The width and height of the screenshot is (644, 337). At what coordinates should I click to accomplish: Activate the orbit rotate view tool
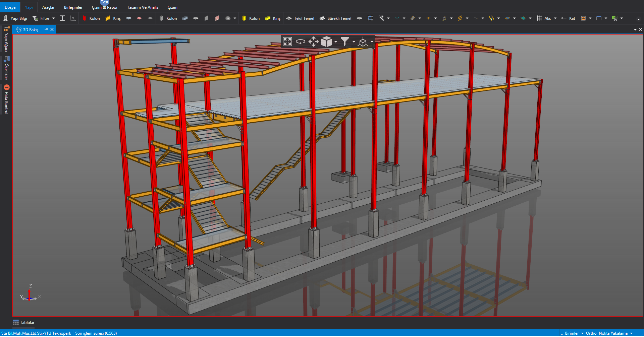coord(300,42)
